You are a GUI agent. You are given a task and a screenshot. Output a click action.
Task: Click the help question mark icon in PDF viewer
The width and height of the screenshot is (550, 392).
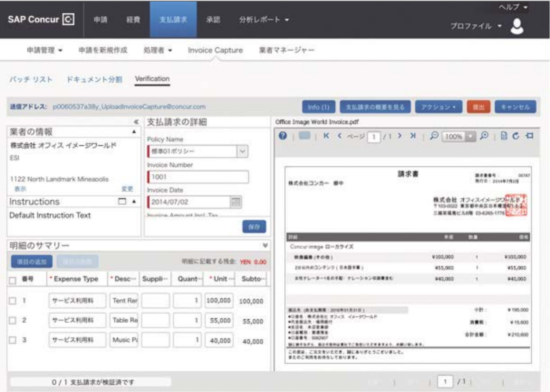pos(282,136)
